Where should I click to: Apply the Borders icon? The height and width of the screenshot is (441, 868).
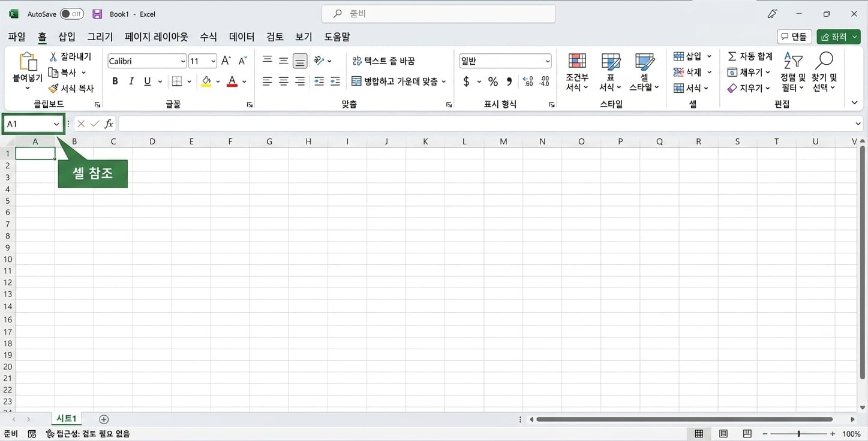177,81
